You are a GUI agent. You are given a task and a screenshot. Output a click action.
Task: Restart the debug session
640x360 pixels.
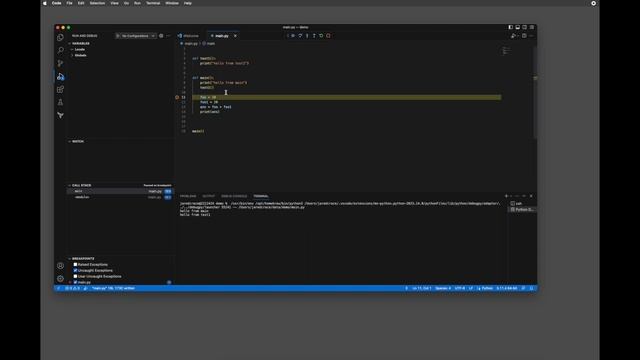coord(321,36)
